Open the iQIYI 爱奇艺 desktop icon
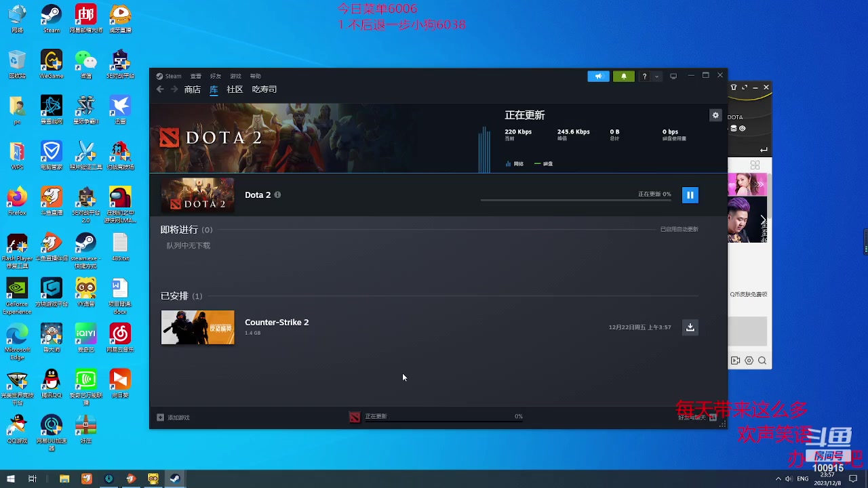 [x=86, y=338]
